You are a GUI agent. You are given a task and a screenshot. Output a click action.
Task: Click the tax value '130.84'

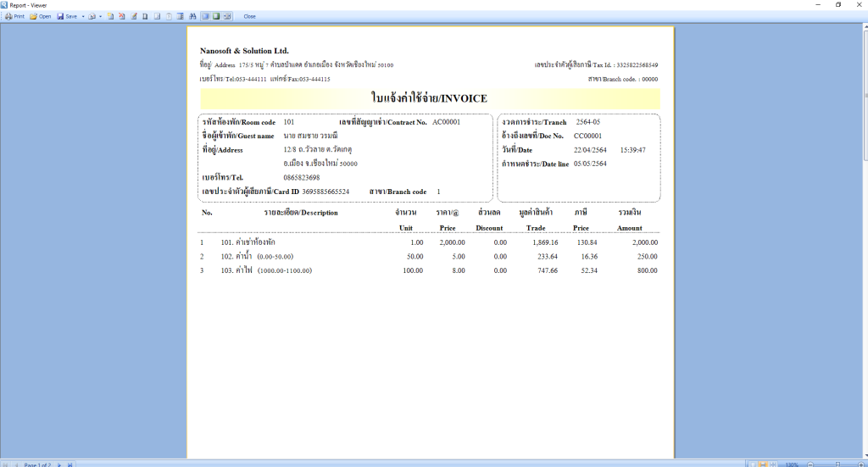coord(587,243)
